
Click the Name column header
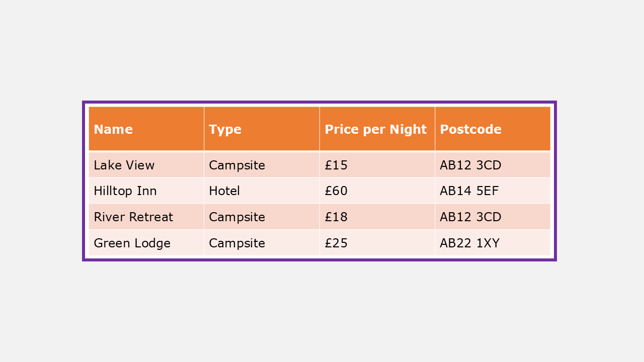(x=146, y=129)
